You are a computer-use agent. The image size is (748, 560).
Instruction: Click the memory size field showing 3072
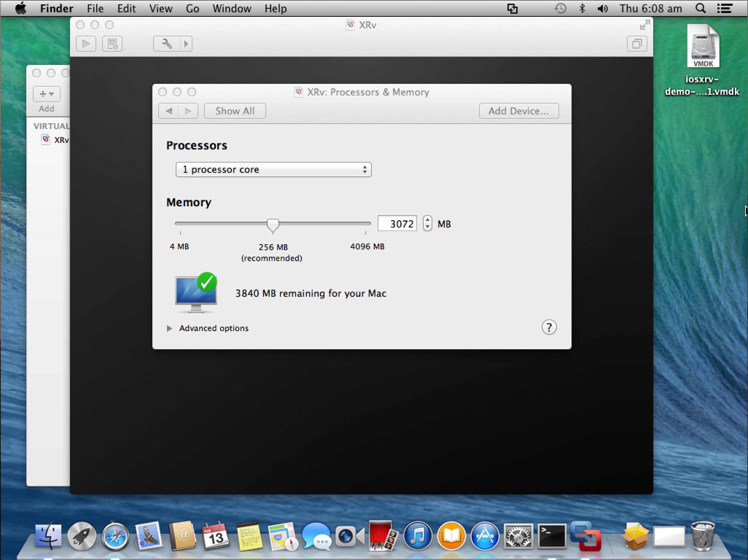pos(397,223)
